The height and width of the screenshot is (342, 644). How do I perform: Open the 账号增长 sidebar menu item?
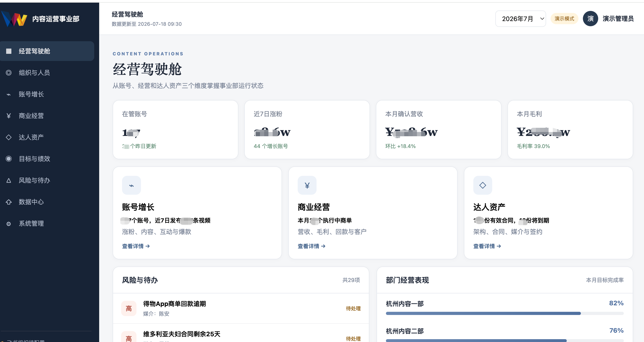(x=47, y=94)
